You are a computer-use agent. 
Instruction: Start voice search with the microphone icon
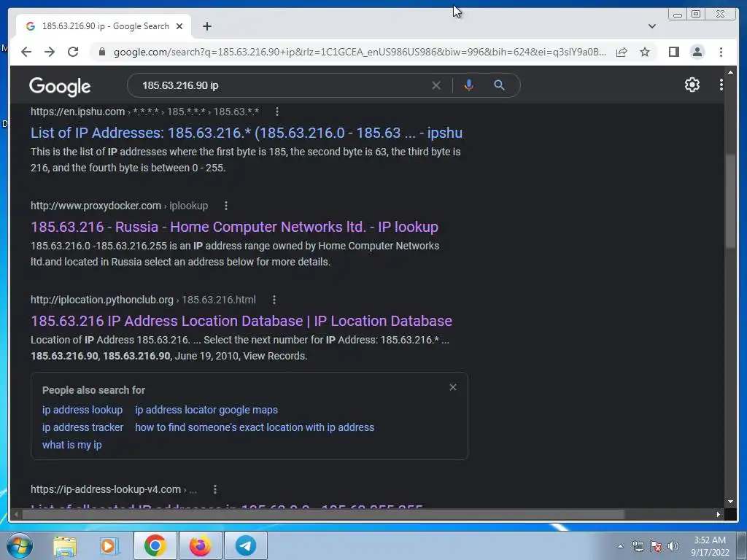[x=469, y=85]
